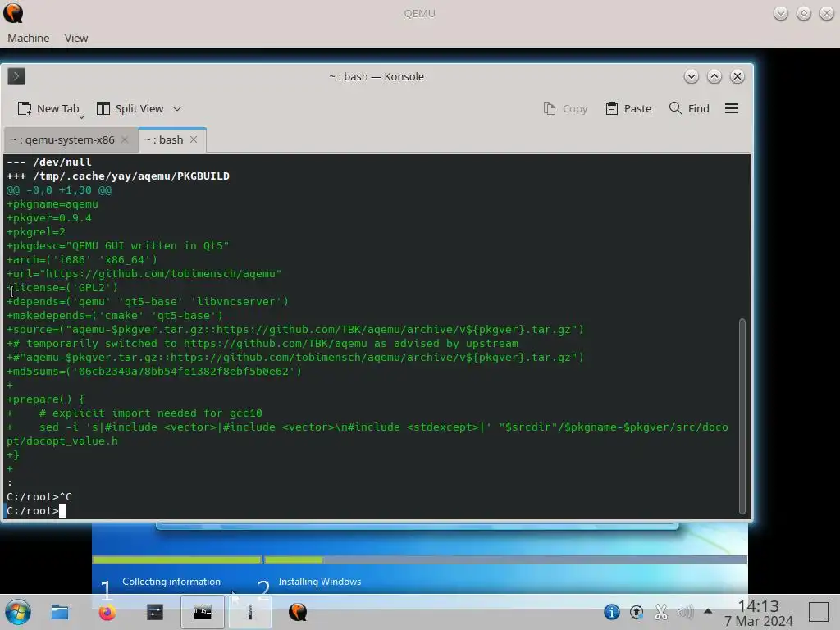Image resolution: width=840 pixels, height=630 pixels.
Task: Click the volume tray icon
Action: tap(685, 612)
